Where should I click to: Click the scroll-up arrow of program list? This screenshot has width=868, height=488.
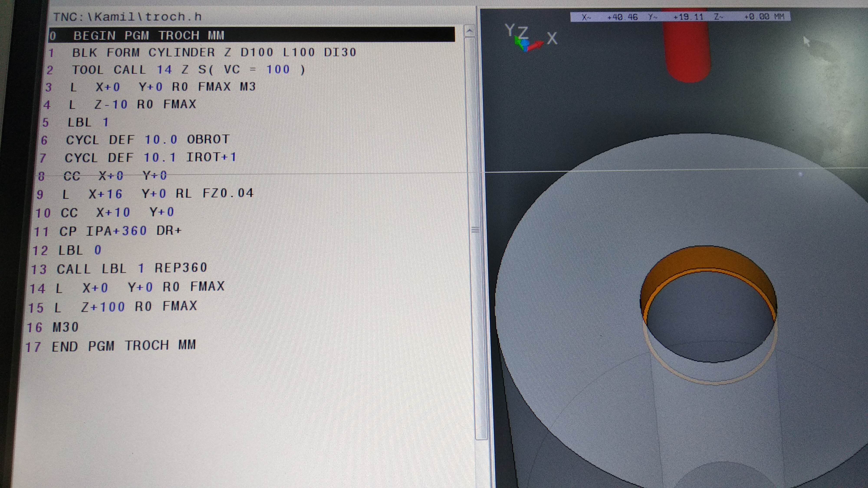click(x=470, y=31)
